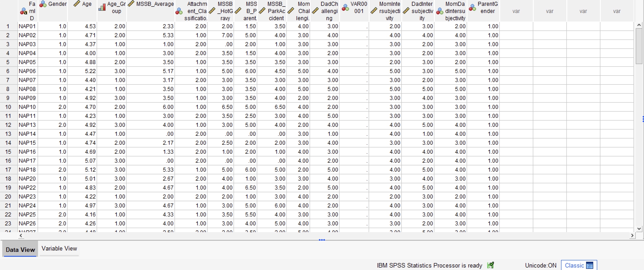Image resolution: width=644 pixels, height=270 pixels.
Task: Select the Data View tab
Action: (20, 249)
